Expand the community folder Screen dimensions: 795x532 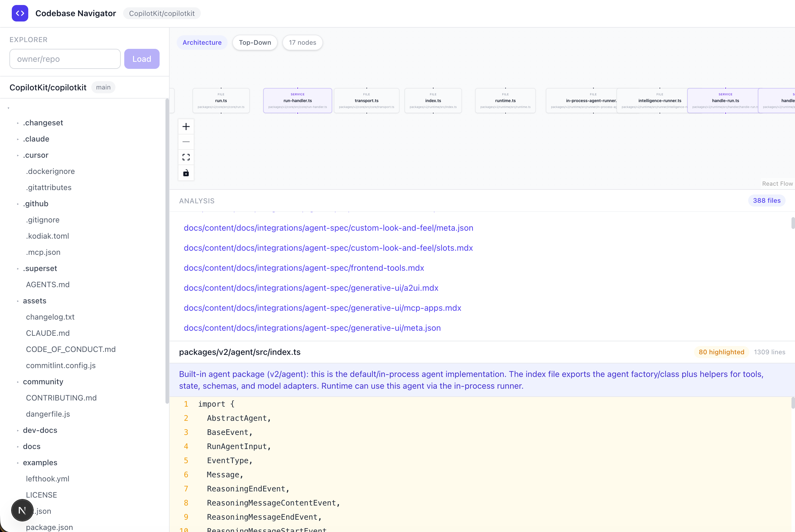click(x=43, y=382)
